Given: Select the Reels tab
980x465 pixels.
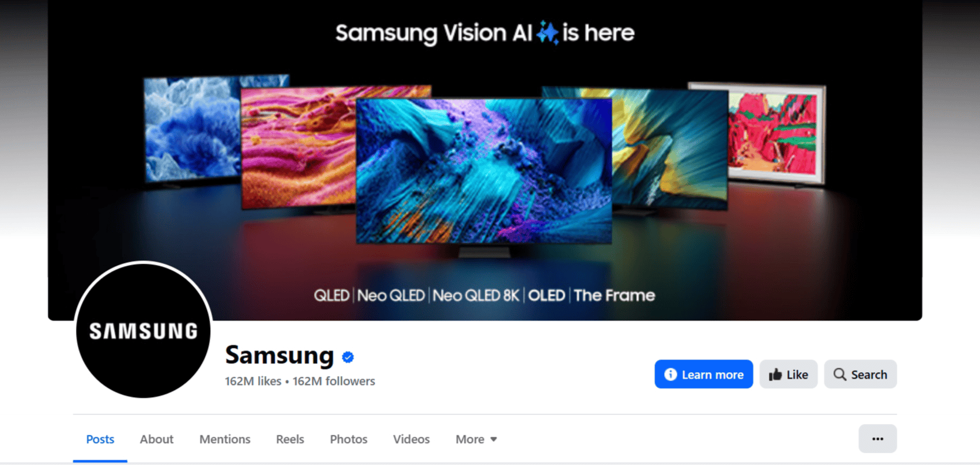Looking at the screenshot, I should pyautogui.click(x=290, y=439).
